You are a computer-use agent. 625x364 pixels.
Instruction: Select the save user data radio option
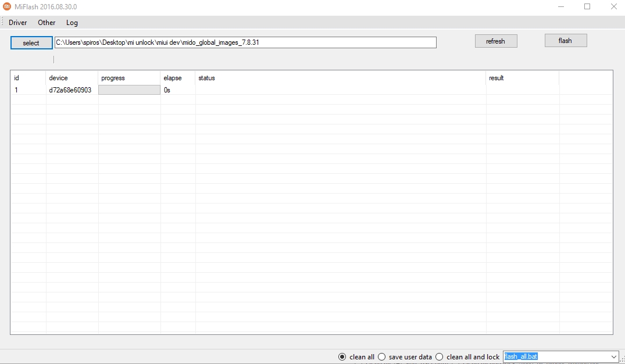(405, 357)
